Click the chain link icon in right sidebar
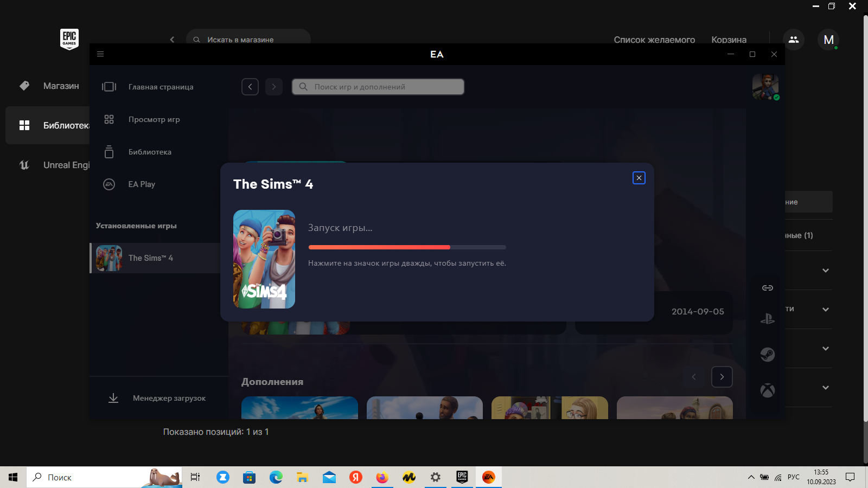 click(x=767, y=288)
